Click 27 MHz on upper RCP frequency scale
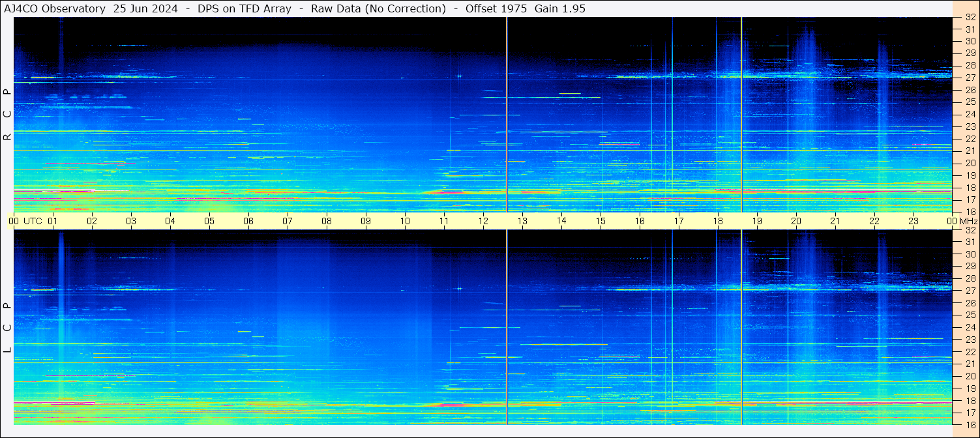The height and width of the screenshot is (438, 980). click(x=970, y=78)
